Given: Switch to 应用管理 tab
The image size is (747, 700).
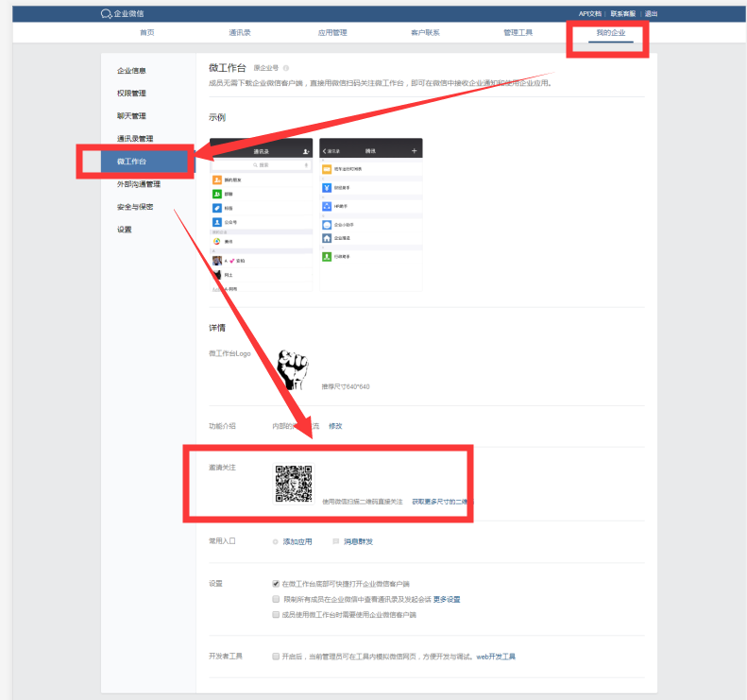Looking at the screenshot, I should tap(332, 32).
